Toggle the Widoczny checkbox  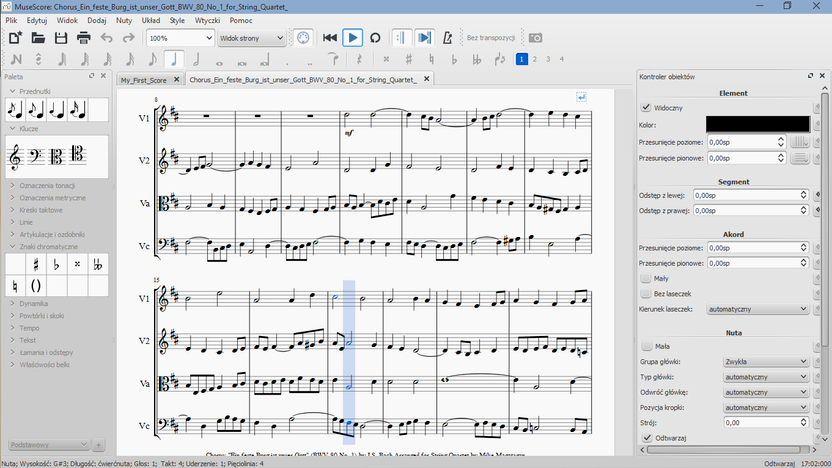point(646,107)
